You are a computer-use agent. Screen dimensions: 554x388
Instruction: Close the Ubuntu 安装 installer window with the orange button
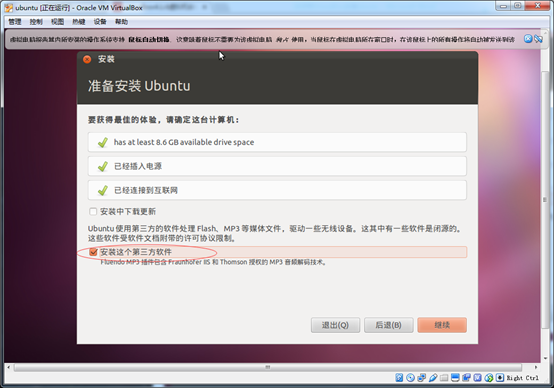click(87, 59)
